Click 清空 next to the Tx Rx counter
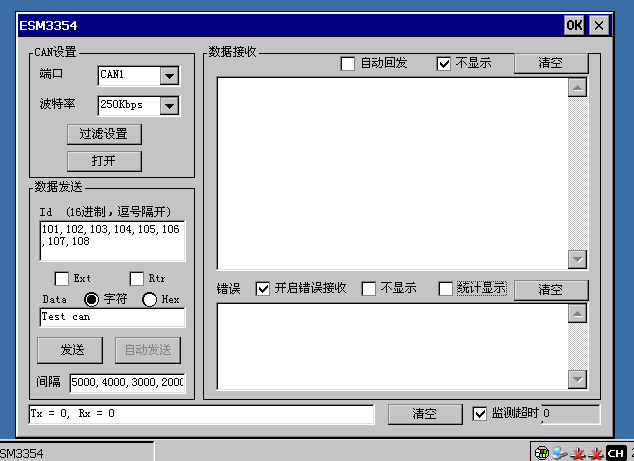The height and width of the screenshot is (461, 634). (x=425, y=414)
